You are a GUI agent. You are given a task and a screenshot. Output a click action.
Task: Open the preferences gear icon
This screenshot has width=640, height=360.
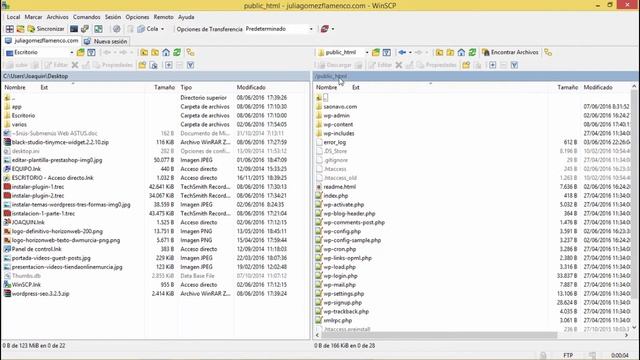point(117,29)
